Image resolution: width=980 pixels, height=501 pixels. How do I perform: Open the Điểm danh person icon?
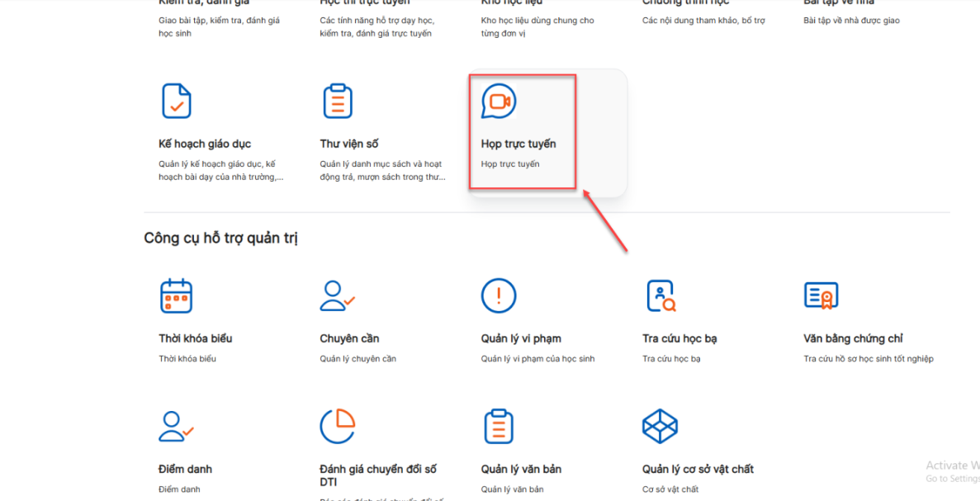[x=176, y=426]
